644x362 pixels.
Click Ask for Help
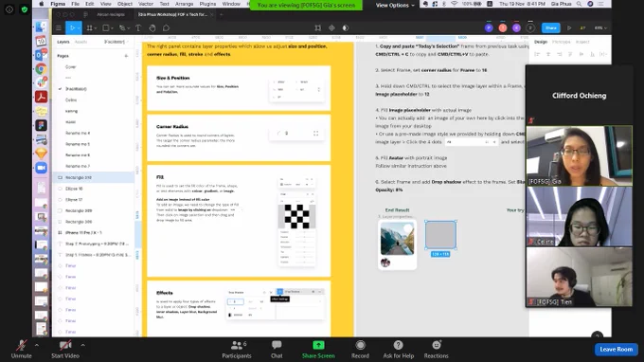[398, 350]
